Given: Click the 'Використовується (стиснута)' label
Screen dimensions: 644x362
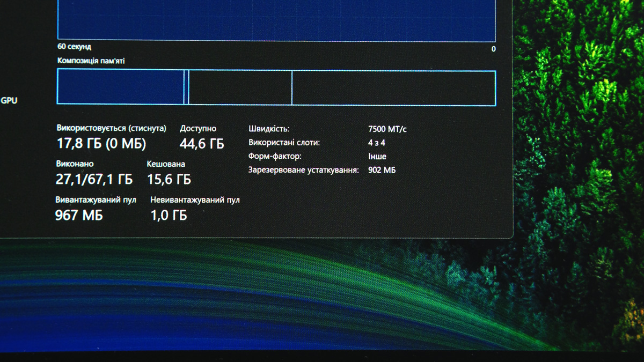Looking at the screenshot, I should [x=112, y=129].
